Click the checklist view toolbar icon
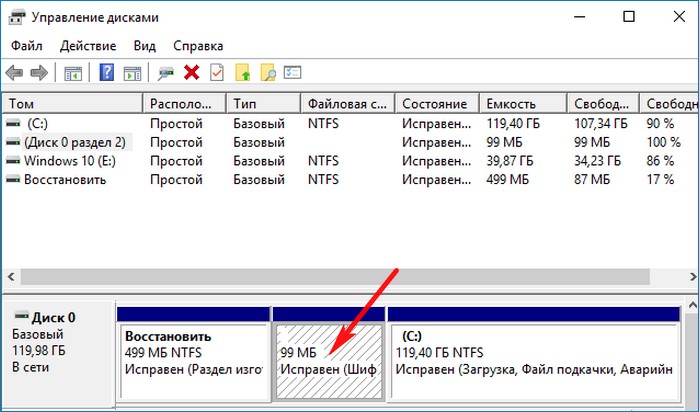Screen dimensions: 699x412 click(292, 72)
